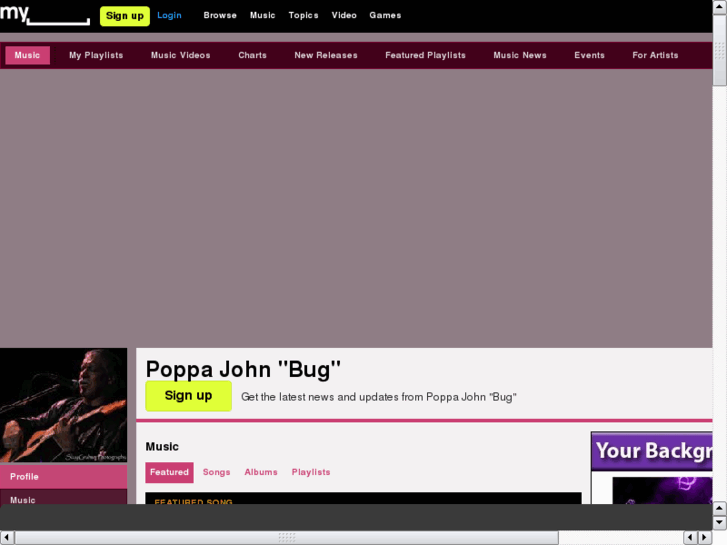Go to the Games section
Image resolution: width=727 pixels, height=545 pixels.
pos(385,15)
